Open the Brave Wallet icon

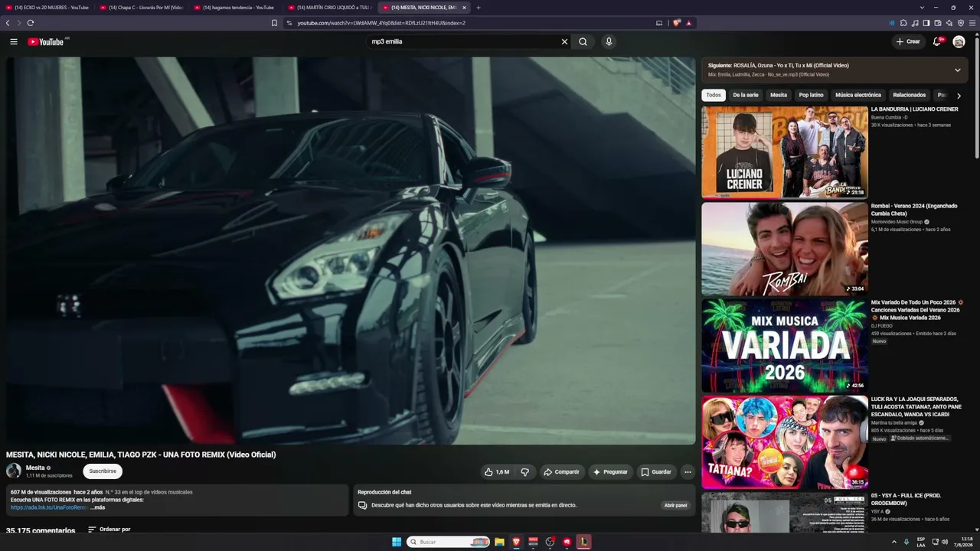pyautogui.click(x=938, y=23)
